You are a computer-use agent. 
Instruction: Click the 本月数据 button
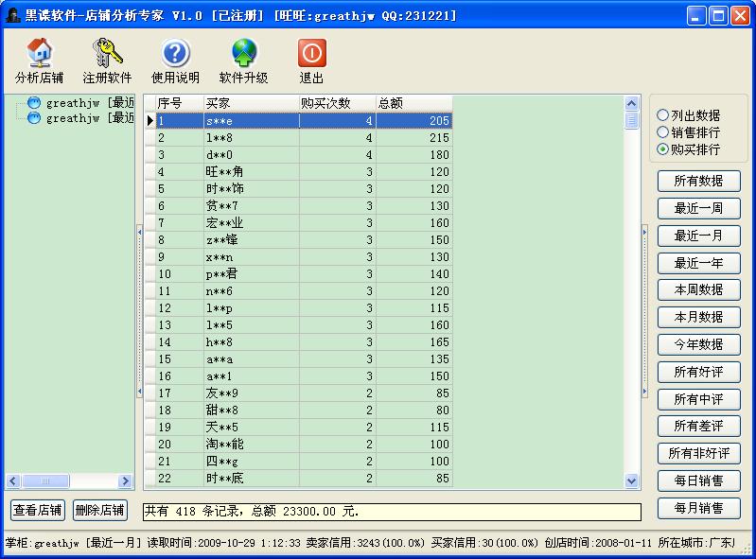[698, 317]
